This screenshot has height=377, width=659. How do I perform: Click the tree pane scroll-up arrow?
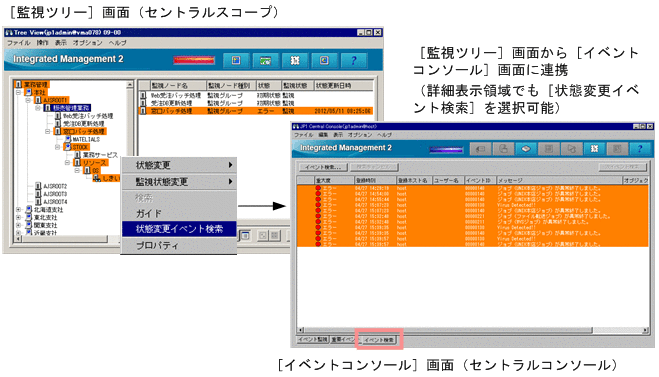coord(130,85)
